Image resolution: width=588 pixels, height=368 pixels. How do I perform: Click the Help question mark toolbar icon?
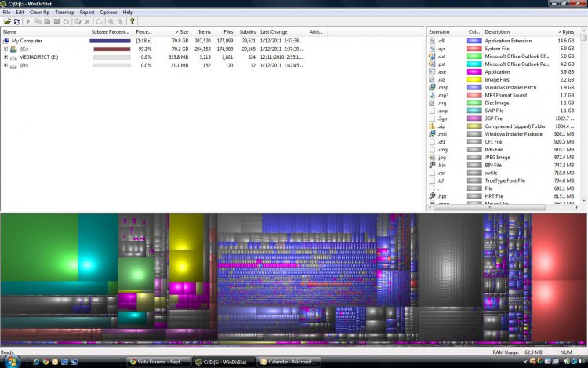point(132,22)
